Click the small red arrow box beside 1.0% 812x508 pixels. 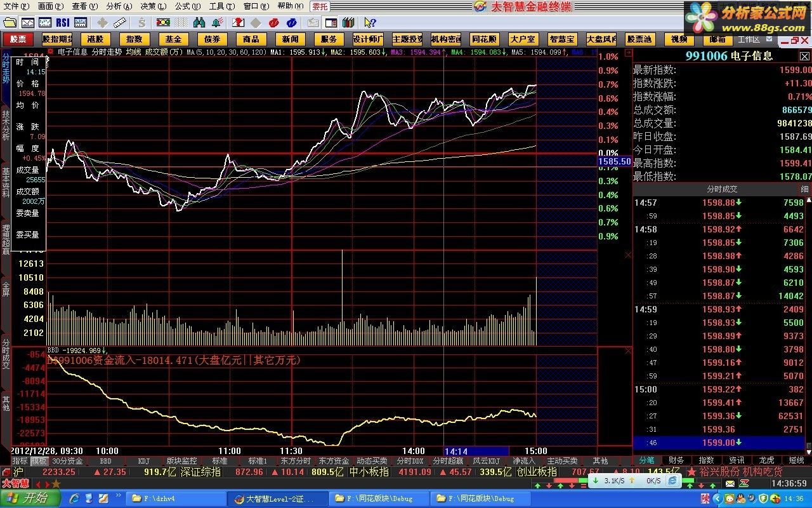629,52
